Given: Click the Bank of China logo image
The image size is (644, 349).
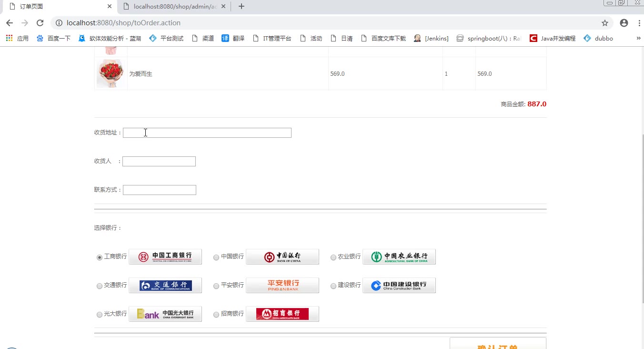Looking at the screenshot, I should point(282,257).
